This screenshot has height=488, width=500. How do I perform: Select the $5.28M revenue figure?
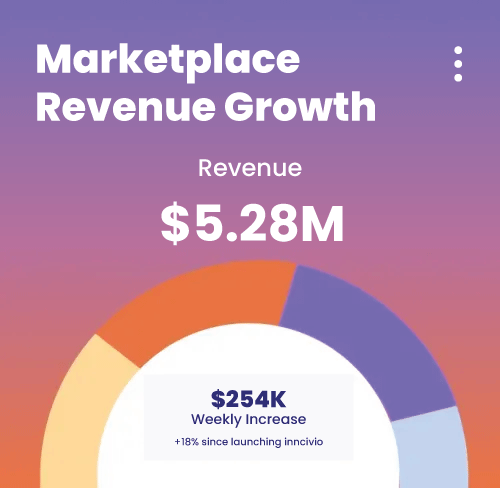(252, 223)
